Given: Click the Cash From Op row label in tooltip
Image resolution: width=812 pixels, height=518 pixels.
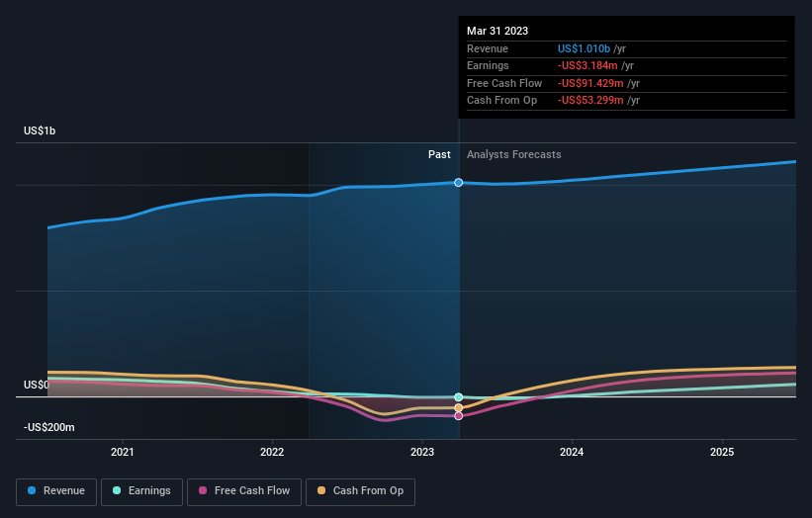Looking at the screenshot, I should (x=501, y=101).
